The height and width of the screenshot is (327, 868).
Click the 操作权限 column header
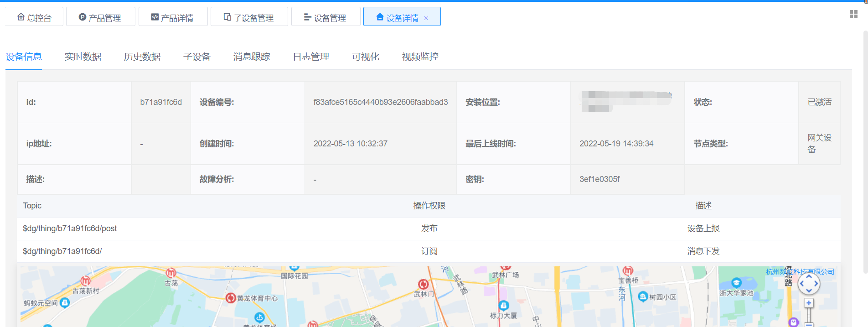429,206
